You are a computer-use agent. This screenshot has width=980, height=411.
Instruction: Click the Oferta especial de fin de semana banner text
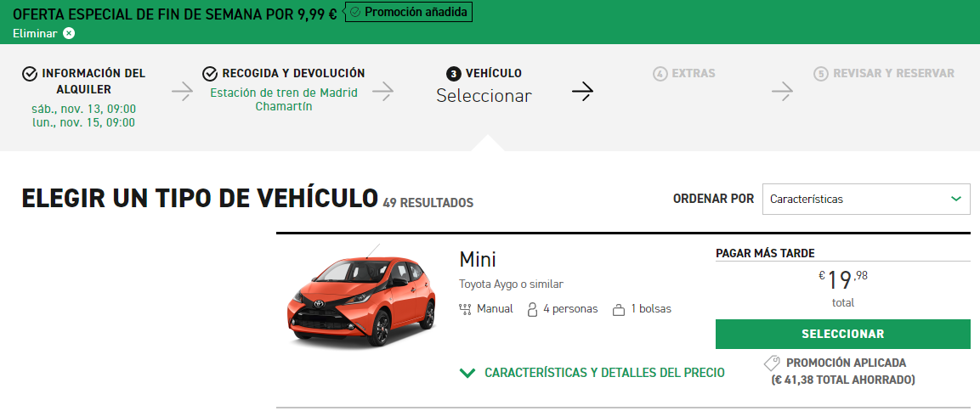(175, 13)
